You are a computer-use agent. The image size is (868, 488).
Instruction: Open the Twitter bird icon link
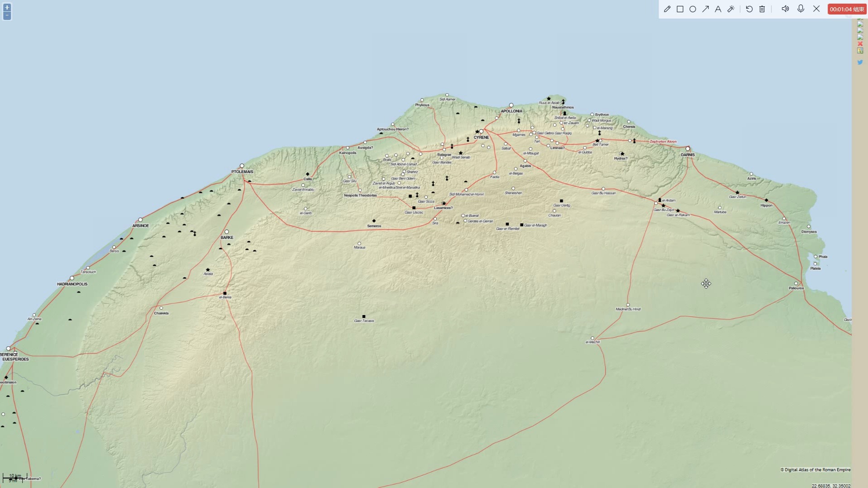point(860,62)
